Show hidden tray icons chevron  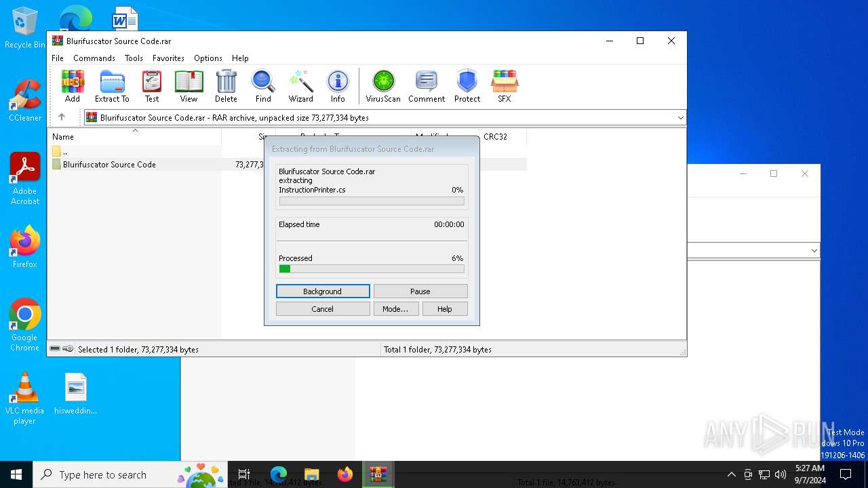click(x=731, y=474)
